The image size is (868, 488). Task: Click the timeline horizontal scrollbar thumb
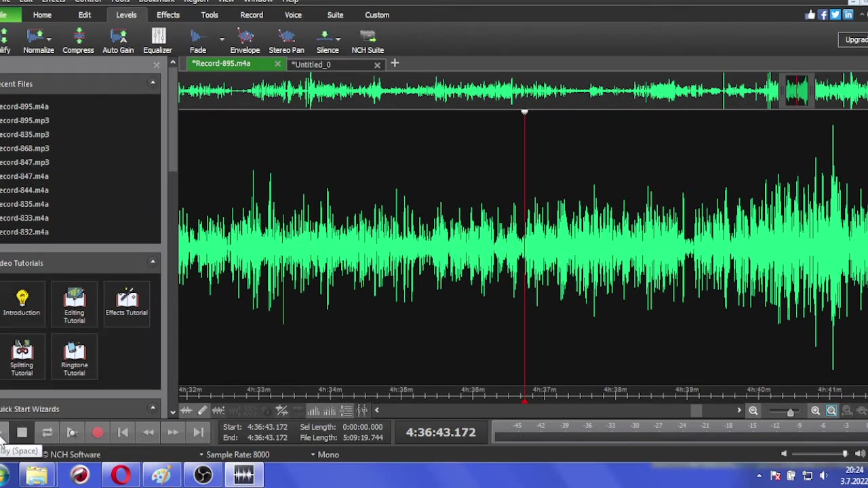click(696, 410)
